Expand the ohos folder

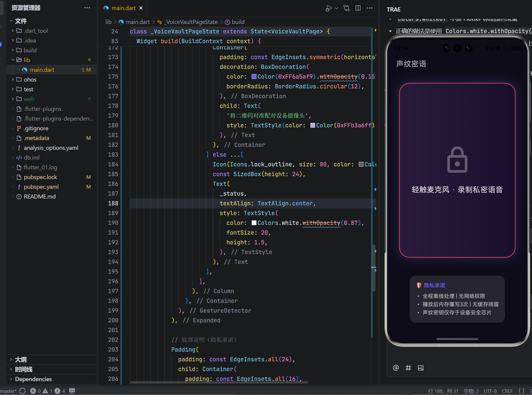[13, 79]
